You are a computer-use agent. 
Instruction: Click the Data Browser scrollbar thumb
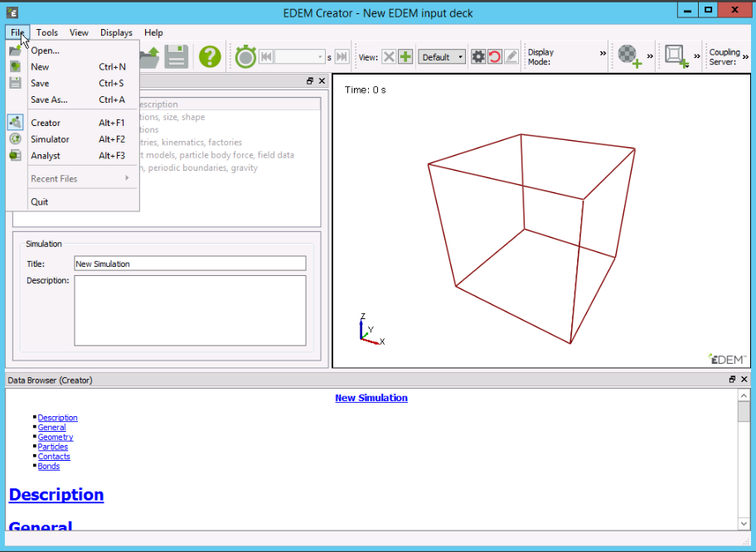click(744, 412)
